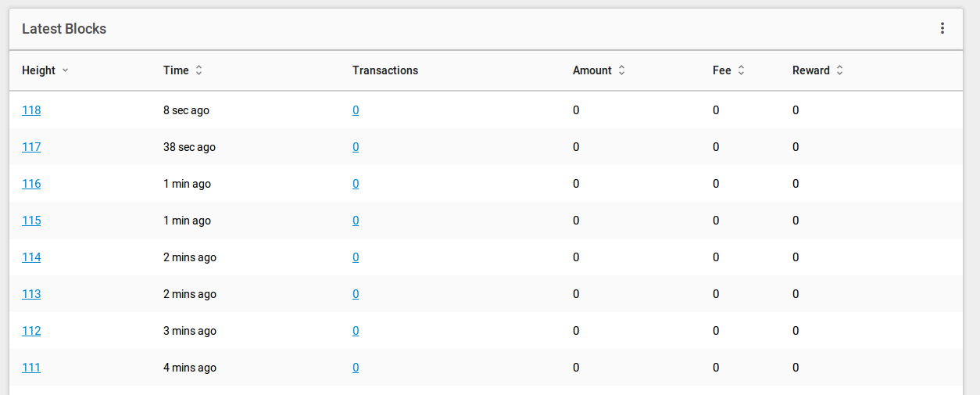View transactions count for block 111
980x395 pixels.
[356, 368]
